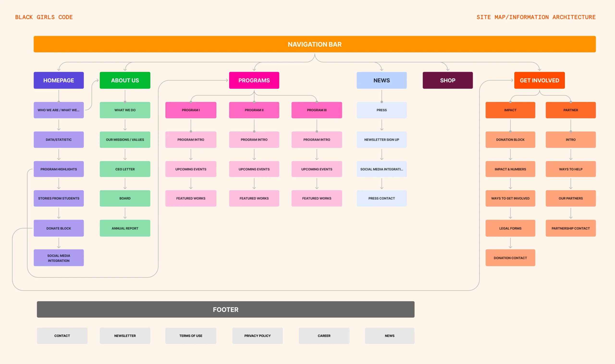Image resolution: width=615 pixels, height=364 pixels.
Task: Select the PARTNERSHIP CONTACT box
Action: [571, 228]
